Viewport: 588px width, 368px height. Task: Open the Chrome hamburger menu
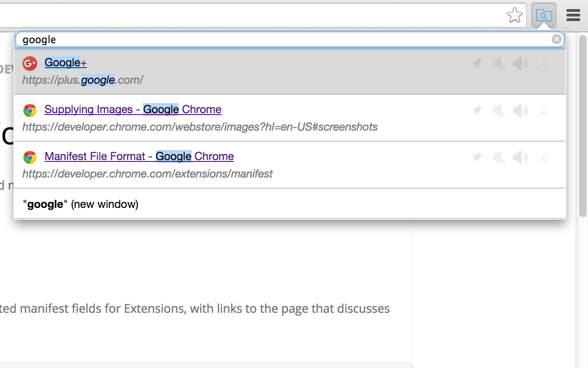click(573, 15)
